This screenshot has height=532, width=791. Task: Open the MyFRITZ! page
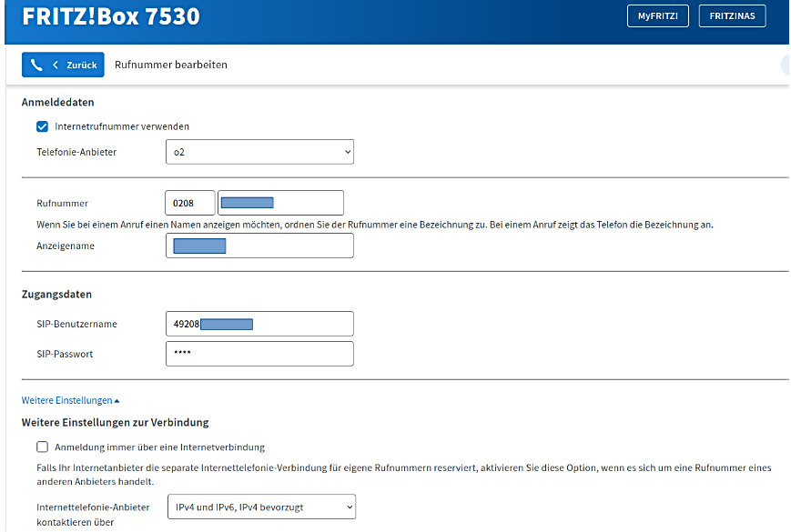658,16
